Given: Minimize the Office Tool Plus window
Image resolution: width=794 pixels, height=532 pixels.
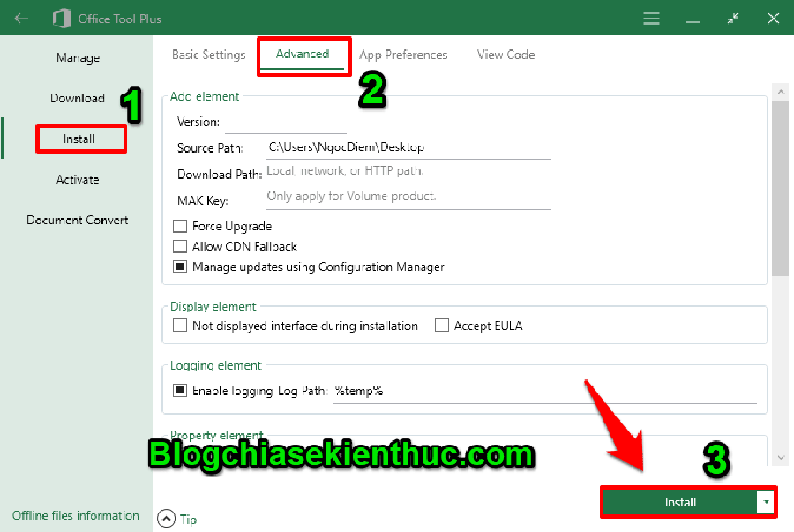Looking at the screenshot, I should coord(693,22).
